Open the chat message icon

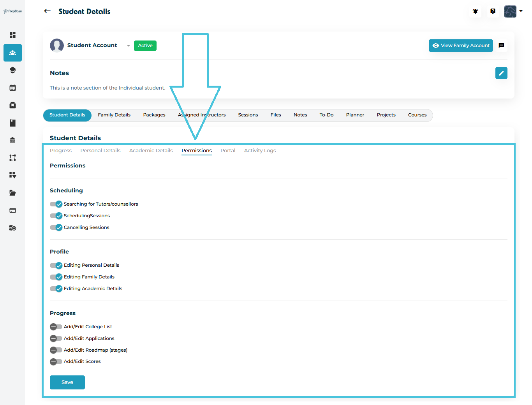(x=501, y=46)
